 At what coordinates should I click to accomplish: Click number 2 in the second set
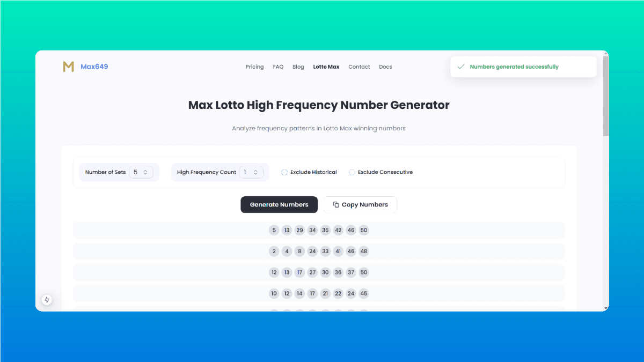[274, 251]
